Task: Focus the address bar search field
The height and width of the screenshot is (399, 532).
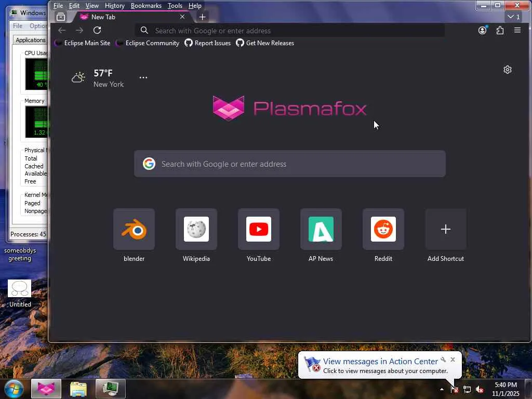Action: pyautogui.click(x=290, y=31)
